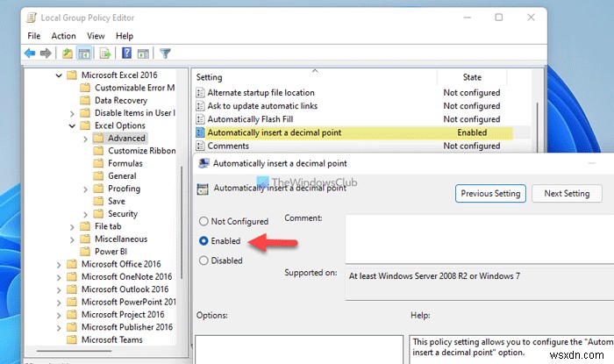Click the Back arrow toolbar icon
The height and width of the screenshot is (364, 614).
click(x=30, y=54)
